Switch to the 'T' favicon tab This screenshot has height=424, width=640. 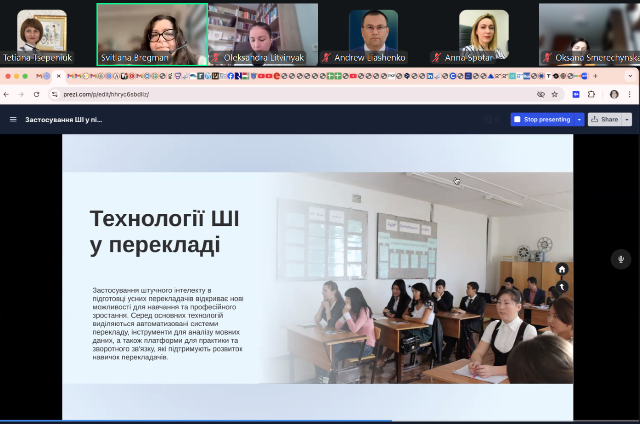point(549,76)
